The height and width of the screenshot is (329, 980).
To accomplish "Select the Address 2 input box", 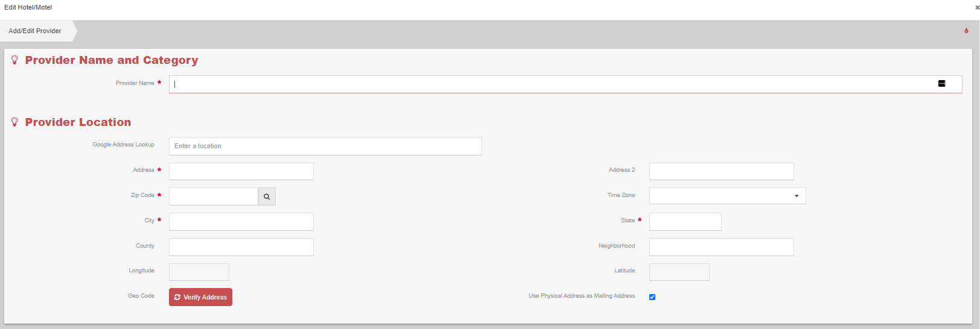I will 721,171.
